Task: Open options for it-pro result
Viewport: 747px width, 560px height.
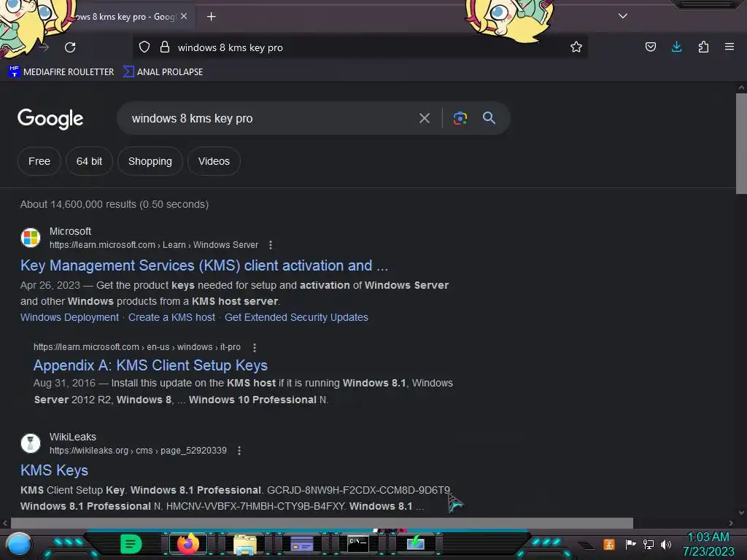Action: click(255, 348)
